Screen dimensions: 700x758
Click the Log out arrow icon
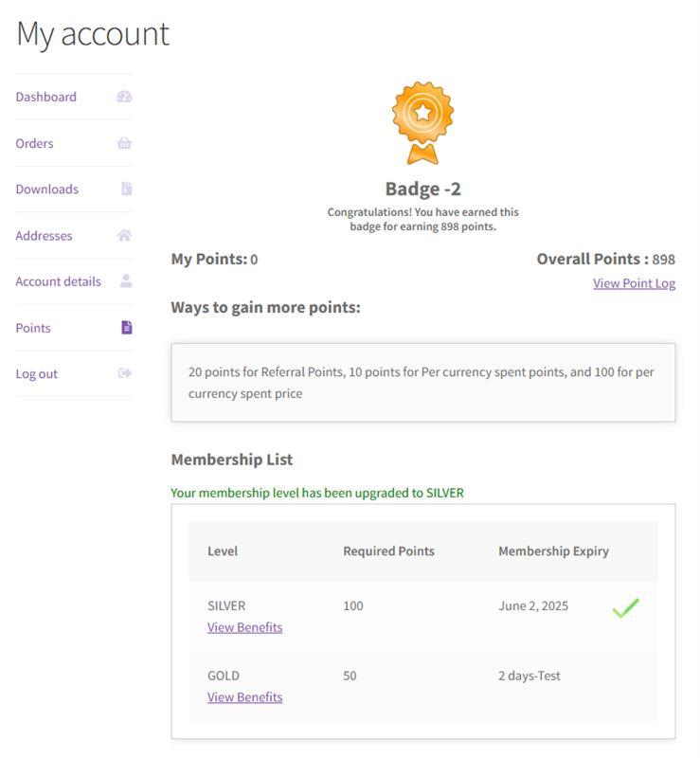(x=124, y=373)
